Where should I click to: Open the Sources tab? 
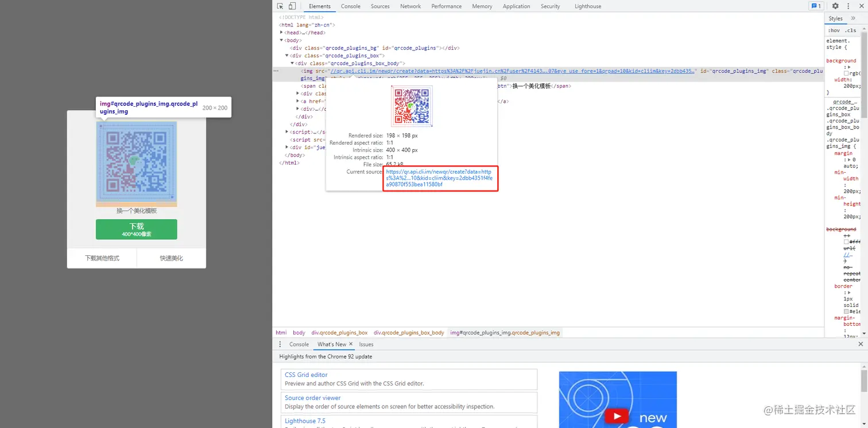380,6
